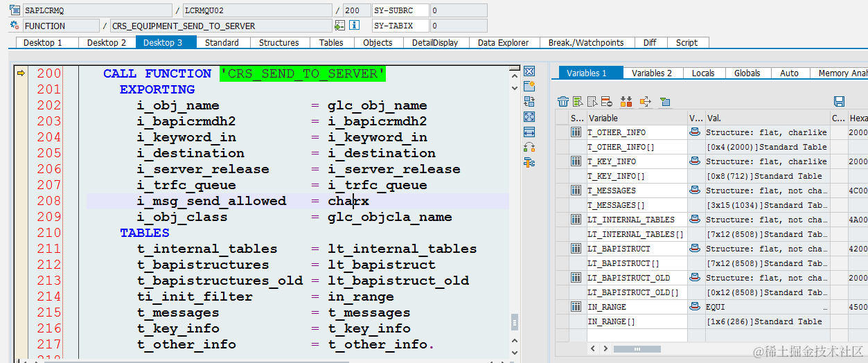
Task: Click the third list icon in variables toolbar
Action: [x=592, y=102]
